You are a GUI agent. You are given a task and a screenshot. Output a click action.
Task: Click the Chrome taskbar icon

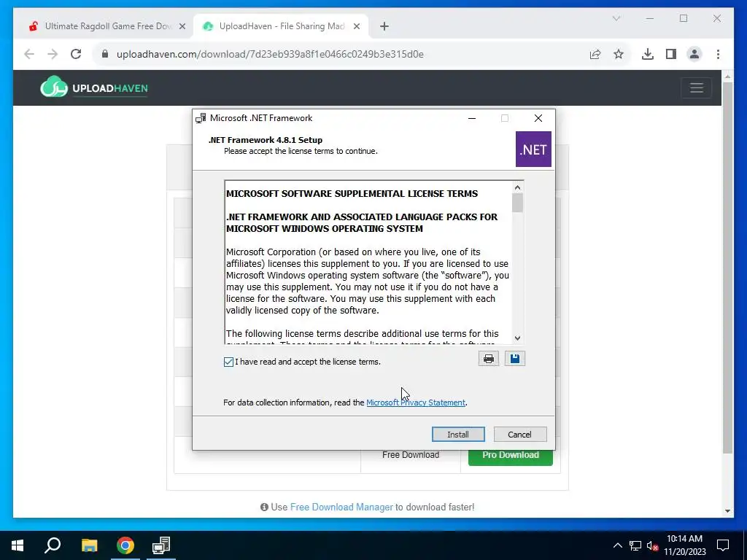coord(125,545)
